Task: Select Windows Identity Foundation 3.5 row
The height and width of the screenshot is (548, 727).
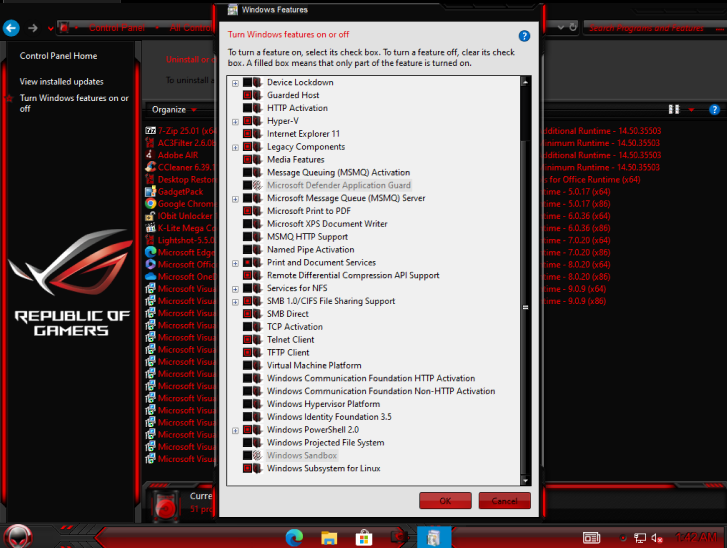Action: [329, 417]
